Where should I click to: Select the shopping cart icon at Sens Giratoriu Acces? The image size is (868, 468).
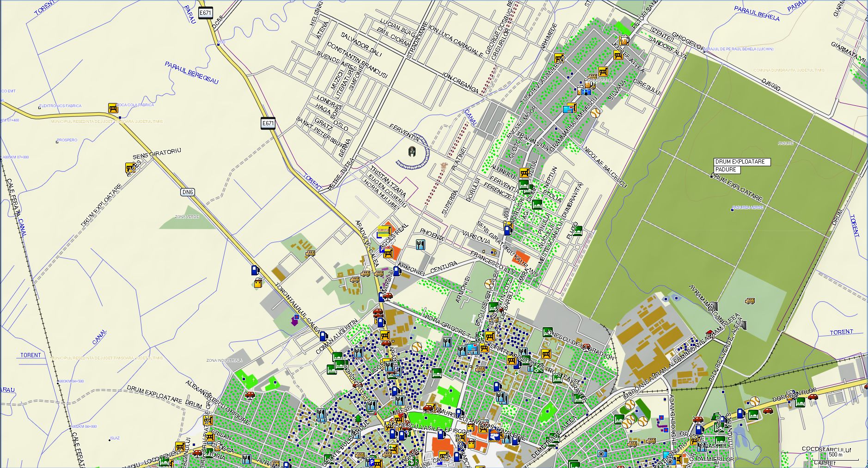130,168
